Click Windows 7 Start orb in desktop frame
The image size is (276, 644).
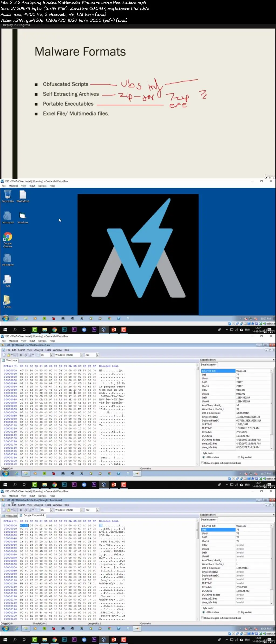click(5, 318)
